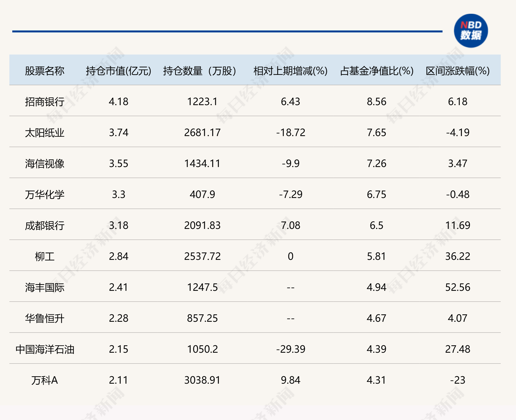Viewport: 516px width, 420px height.
Task: Click the stock name 海丰国际
Action: [x=45, y=287]
